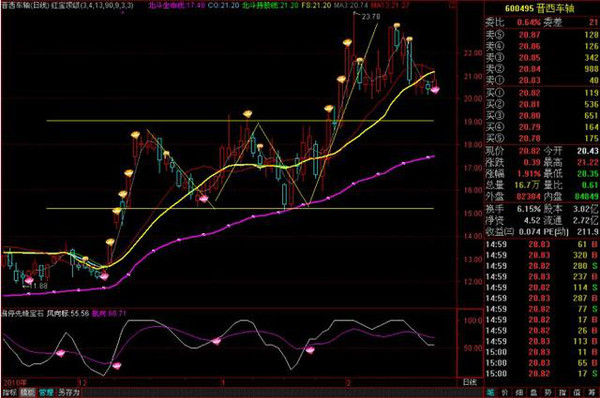Switch to the 模板 template tab

pos(28,393)
